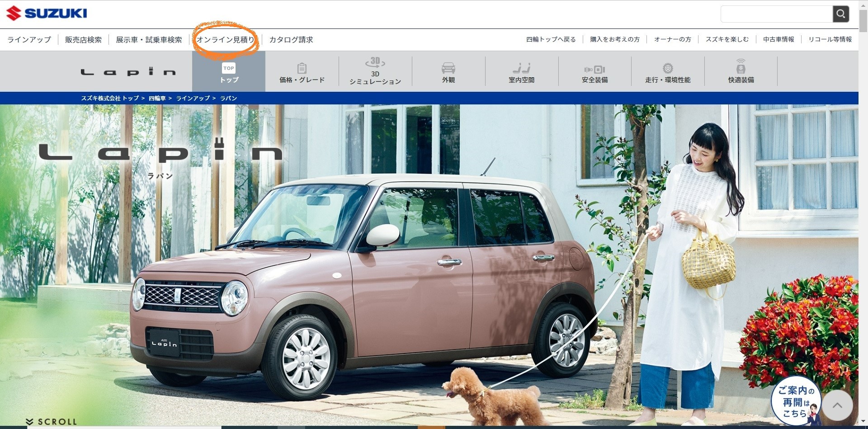
Task: Open the 快適装備 tab
Action: [741, 71]
